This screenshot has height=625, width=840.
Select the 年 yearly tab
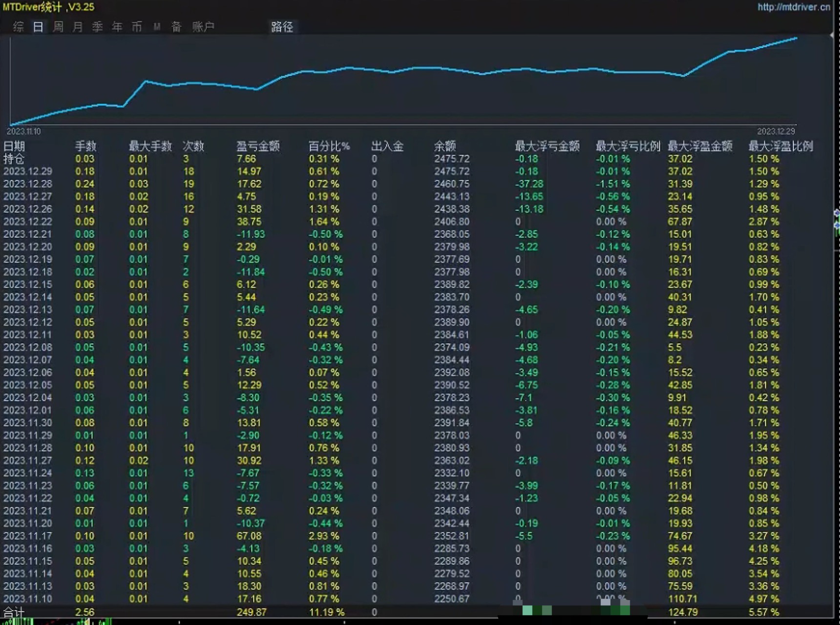pos(117,27)
